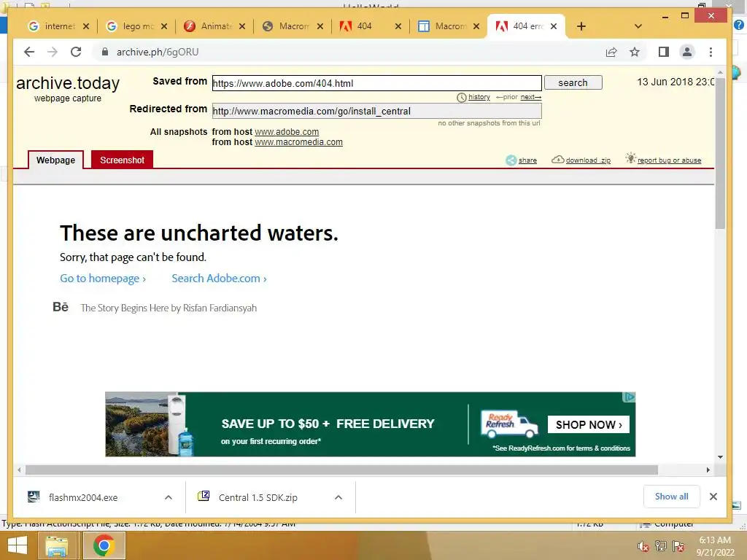747x560 pixels.
Task: Click the muted volume tray icon
Action: pos(643,546)
